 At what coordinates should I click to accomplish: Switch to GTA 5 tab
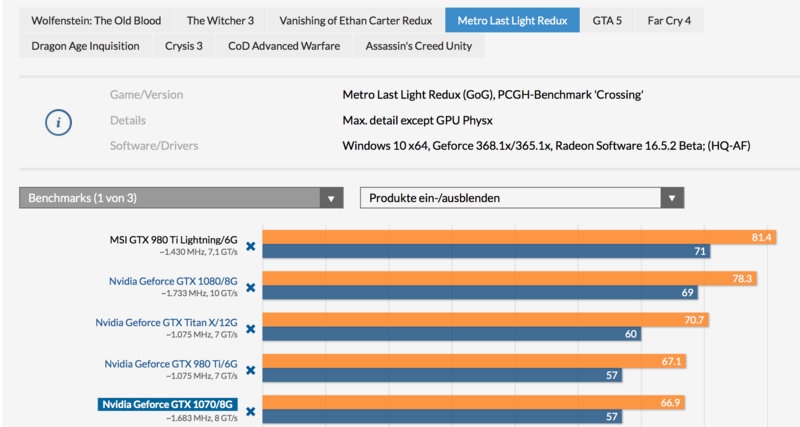607,20
